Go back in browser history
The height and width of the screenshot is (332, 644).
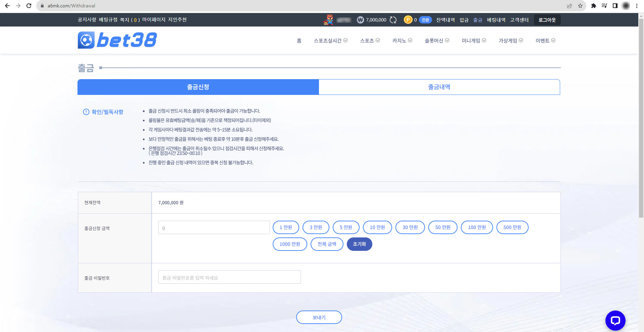tap(7, 6)
